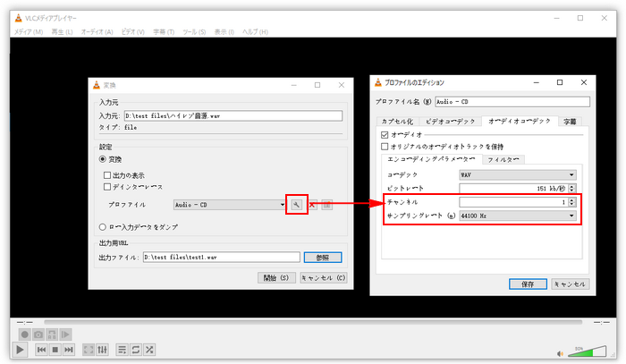626x364 pixels.
Task: Uncheck the オーディオ checkbox
Action: pos(385,134)
